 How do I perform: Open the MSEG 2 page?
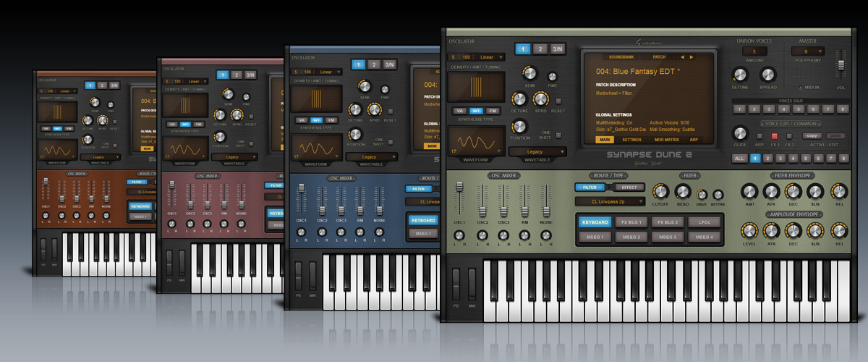click(x=631, y=237)
